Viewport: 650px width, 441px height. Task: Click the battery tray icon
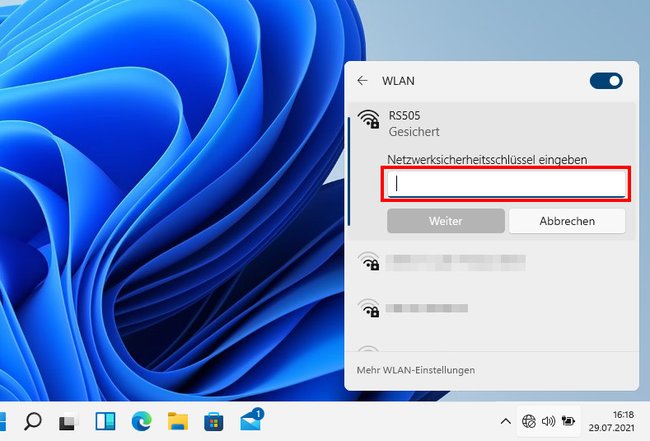coord(568,421)
